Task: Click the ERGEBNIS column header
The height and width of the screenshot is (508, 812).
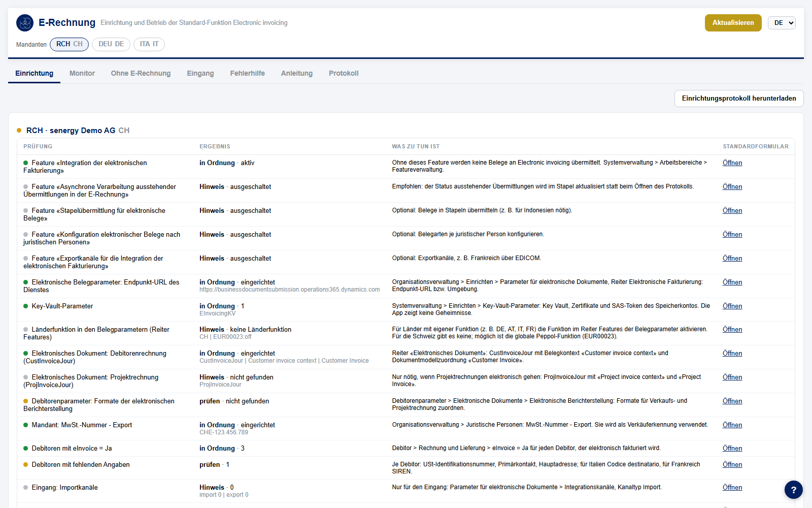Action: [x=215, y=146]
